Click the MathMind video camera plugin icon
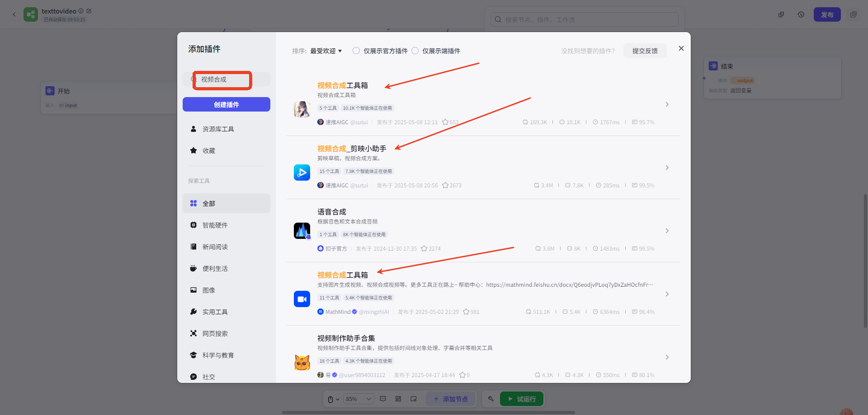The image size is (868, 415). 302,299
